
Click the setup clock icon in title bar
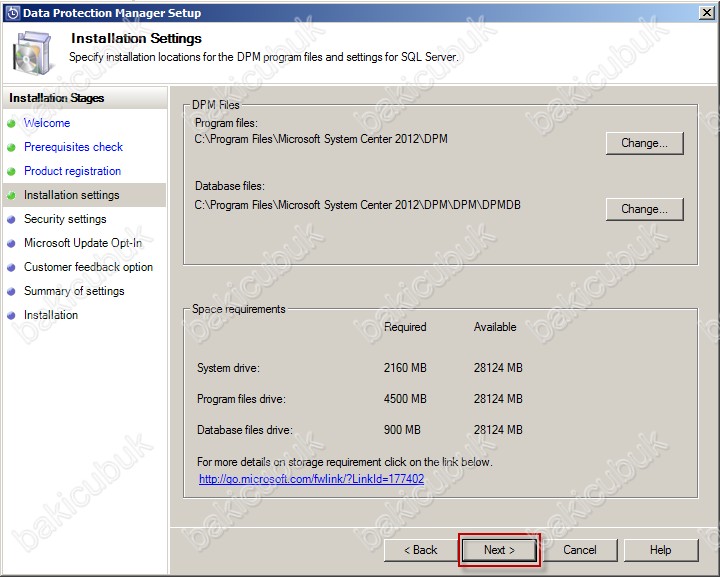(13, 13)
